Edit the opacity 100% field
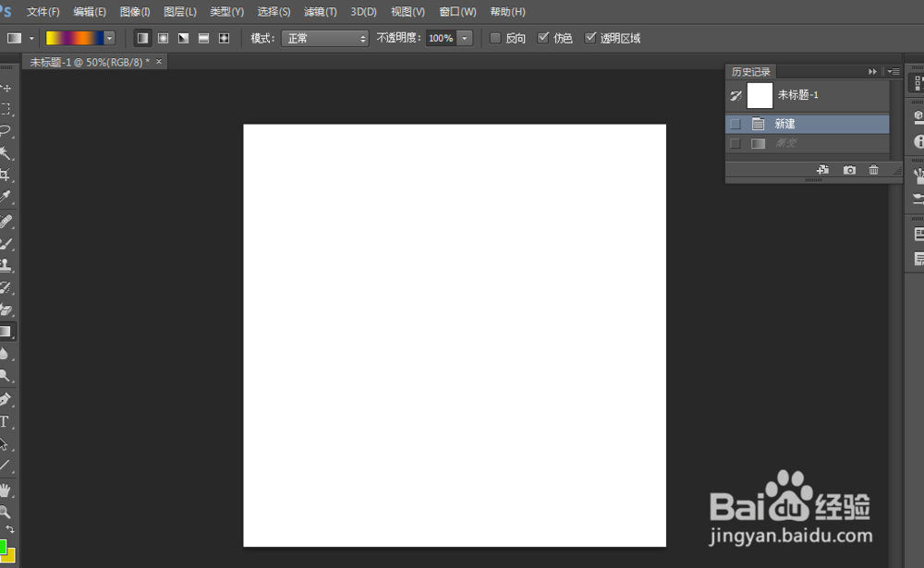Image resolution: width=924 pixels, height=568 pixels. tap(441, 38)
